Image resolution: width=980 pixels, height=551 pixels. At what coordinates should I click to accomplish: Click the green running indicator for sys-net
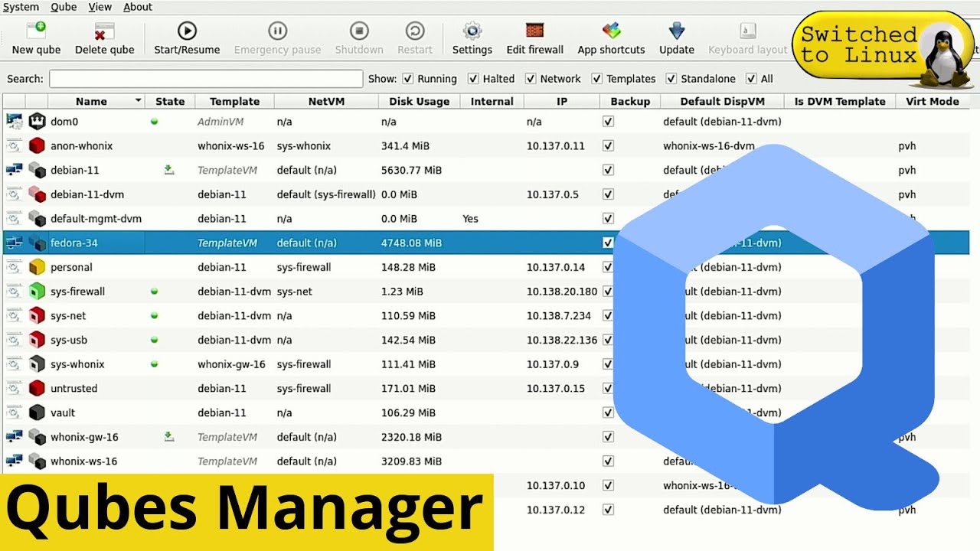pyautogui.click(x=154, y=315)
